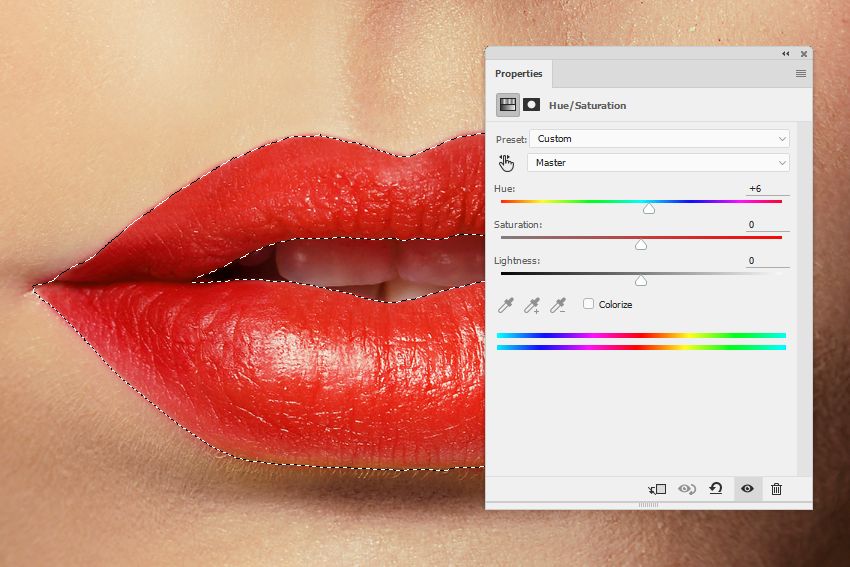Activate the on-image targeted adjustment hand tool
Image resolution: width=850 pixels, height=567 pixels.
(506, 163)
